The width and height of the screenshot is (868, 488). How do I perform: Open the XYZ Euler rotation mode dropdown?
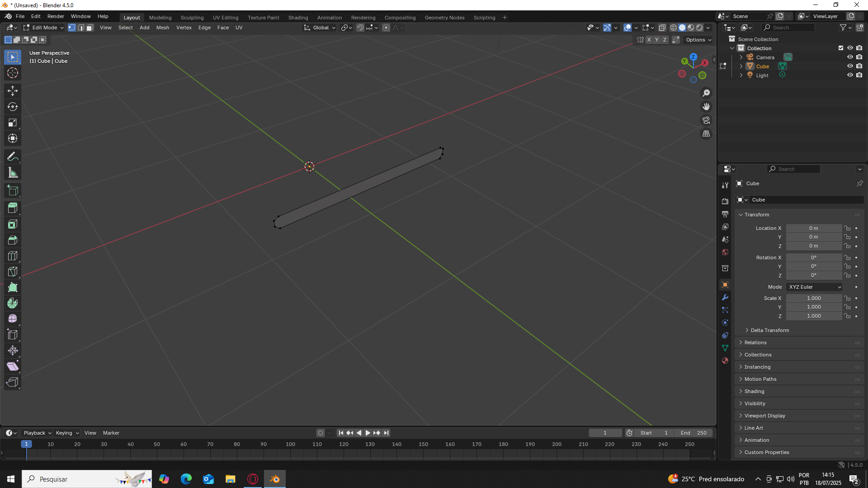pyautogui.click(x=814, y=287)
